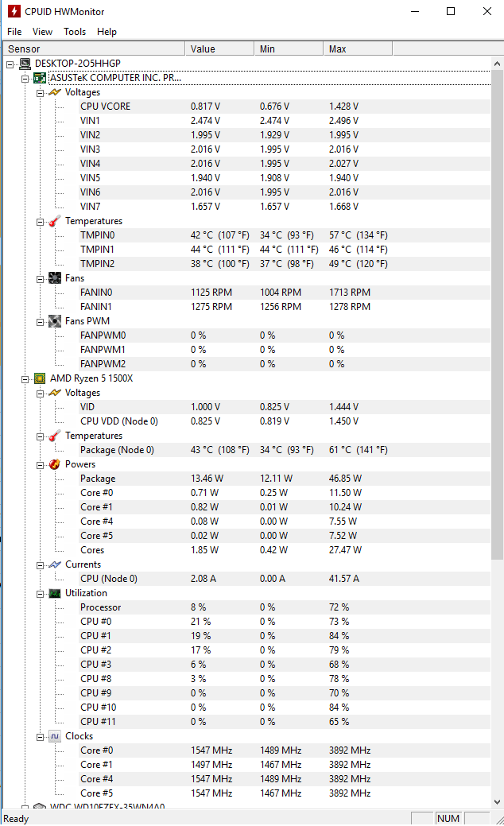Click the AMD Ryzen 5 1500X chip icon
The width and height of the screenshot is (504, 826).
40,378
